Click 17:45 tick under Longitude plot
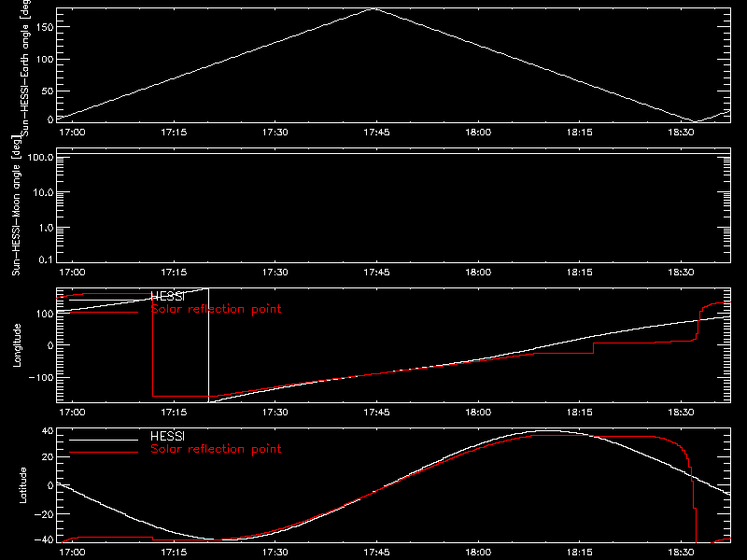The image size is (747, 560). tap(376, 412)
